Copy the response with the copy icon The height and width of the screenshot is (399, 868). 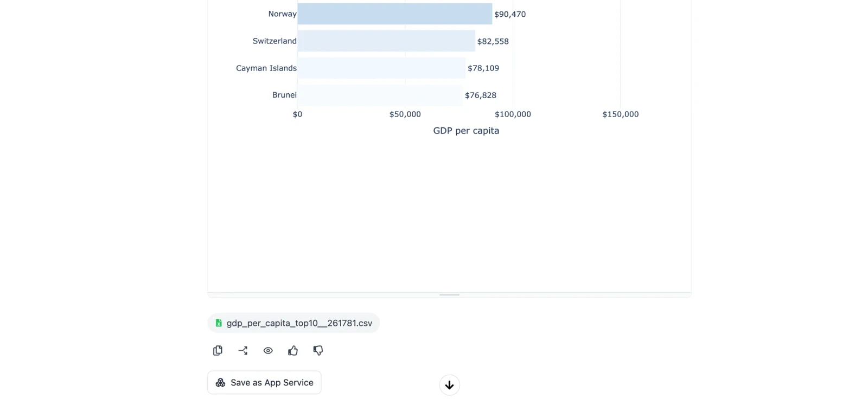pos(218,351)
